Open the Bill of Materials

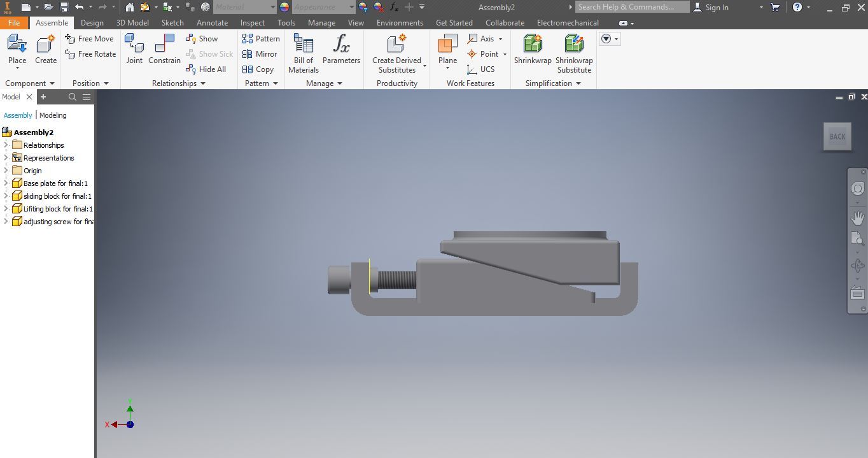pyautogui.click(x=304, y=54)
